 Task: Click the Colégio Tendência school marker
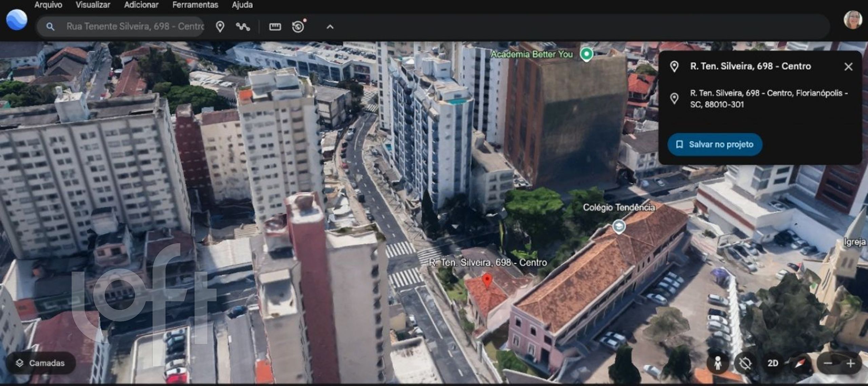(619, 226)
